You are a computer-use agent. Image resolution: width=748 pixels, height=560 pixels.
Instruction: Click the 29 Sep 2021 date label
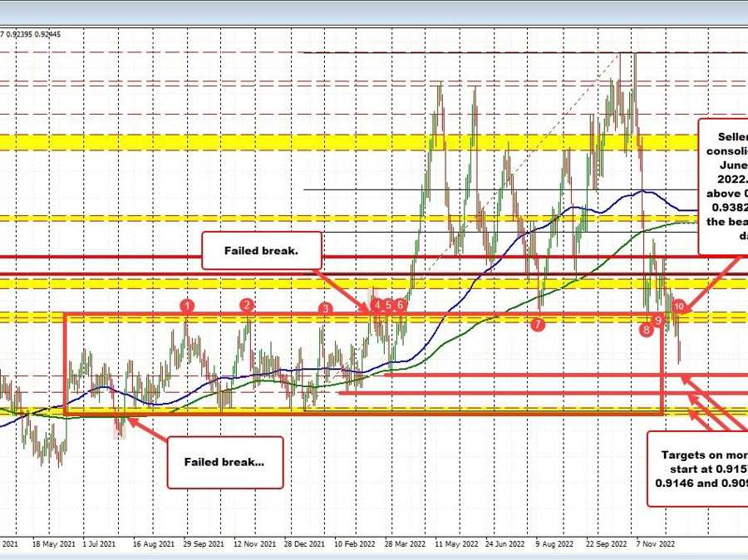(203, 545)
